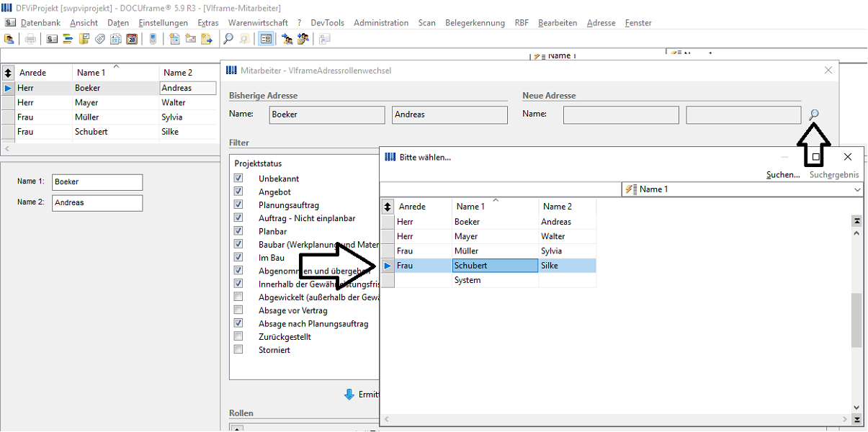The width and height of the screenshot is (868, 432).
Task: Click the magnifier search icon in main toolbar
Action: click(228, 39)
